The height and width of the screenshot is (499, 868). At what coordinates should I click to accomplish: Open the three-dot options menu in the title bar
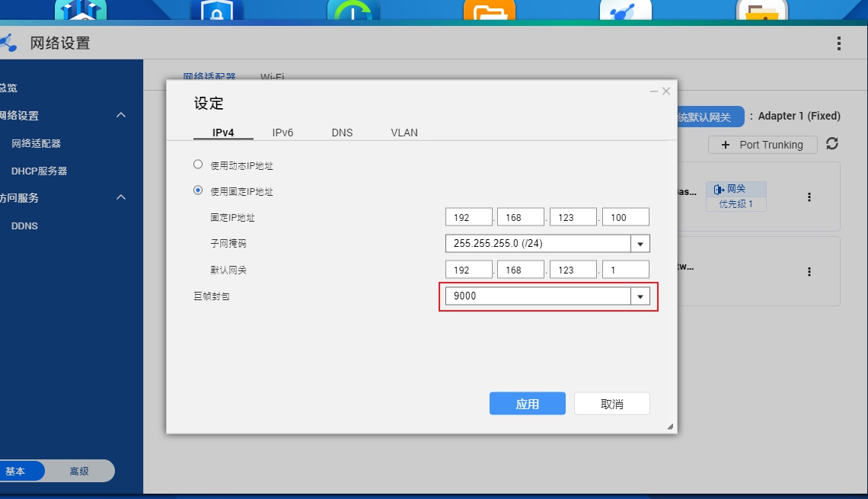click(x=838, y=43)
